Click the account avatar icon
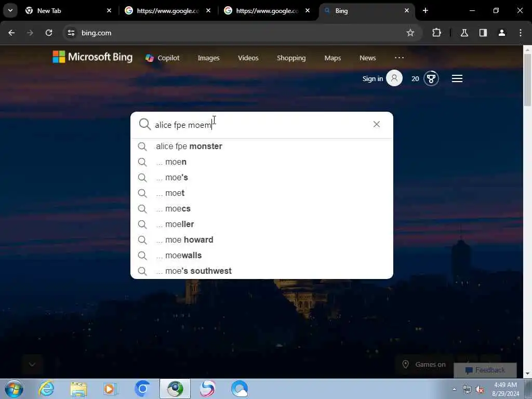The width and height of the screenshot is (532, 399). pyautogui.click(x=394, y=78)
